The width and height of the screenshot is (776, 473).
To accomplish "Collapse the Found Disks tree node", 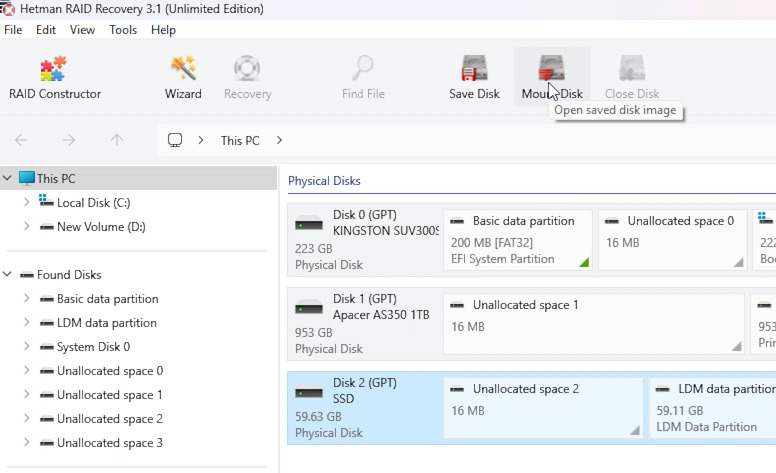I will click(7, 274).
